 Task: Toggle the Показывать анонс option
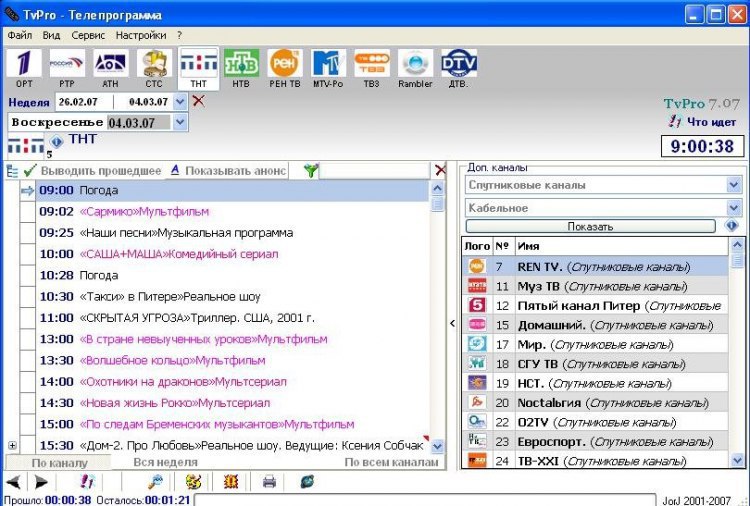(x=229, y=171)
